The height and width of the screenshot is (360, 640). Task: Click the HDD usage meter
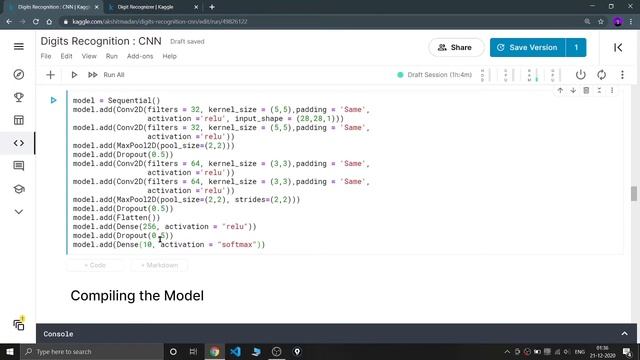[x=485, y=75]
